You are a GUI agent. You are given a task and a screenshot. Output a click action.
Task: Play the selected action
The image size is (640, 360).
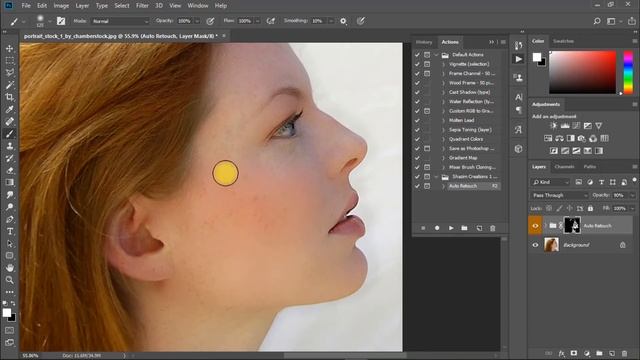point(451,228)
